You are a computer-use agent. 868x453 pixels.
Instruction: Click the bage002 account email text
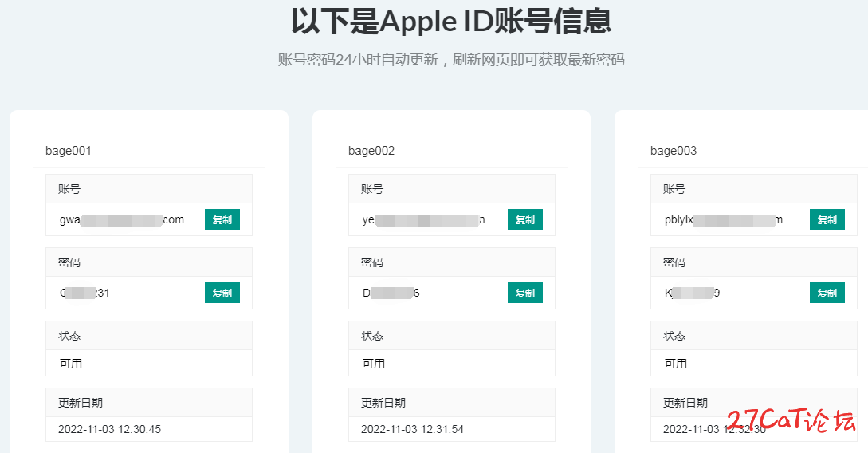click(423, 220)
